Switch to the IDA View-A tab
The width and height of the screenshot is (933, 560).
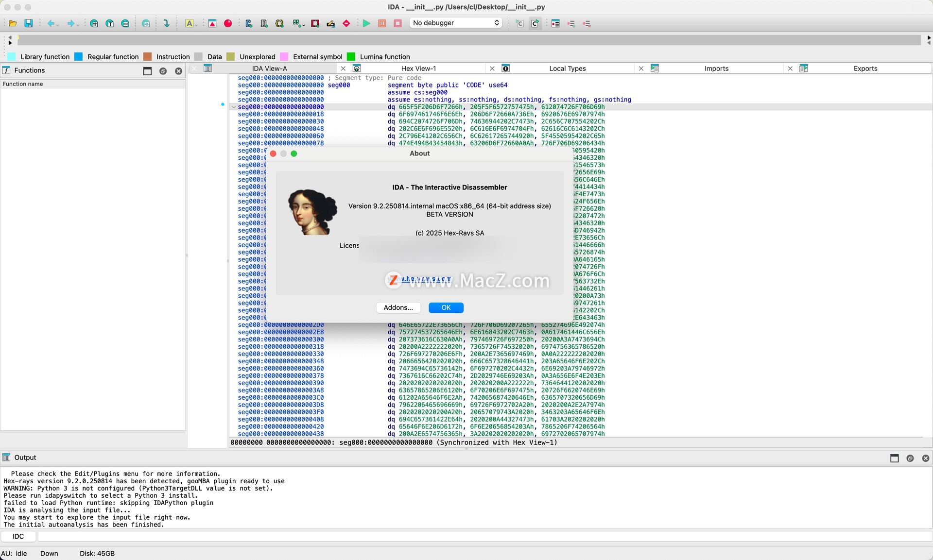coord(270,68)
